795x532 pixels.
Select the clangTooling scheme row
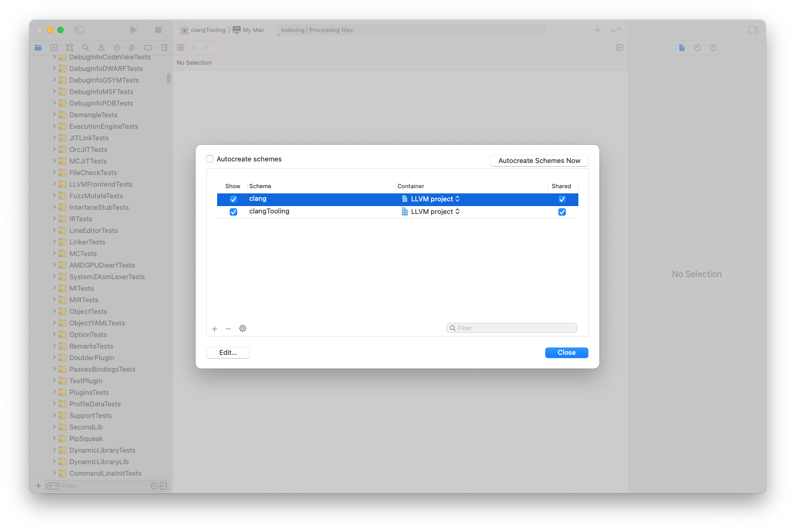[x=397, y=212]
